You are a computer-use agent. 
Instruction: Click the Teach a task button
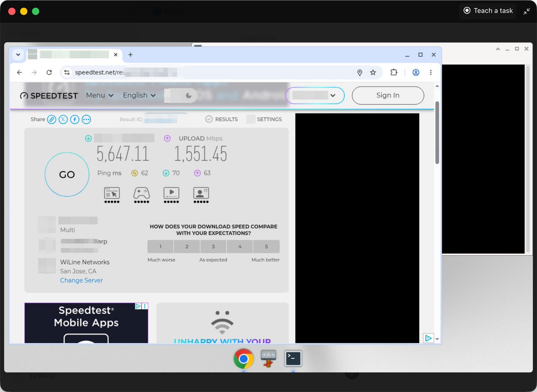(x=488, y=11)
